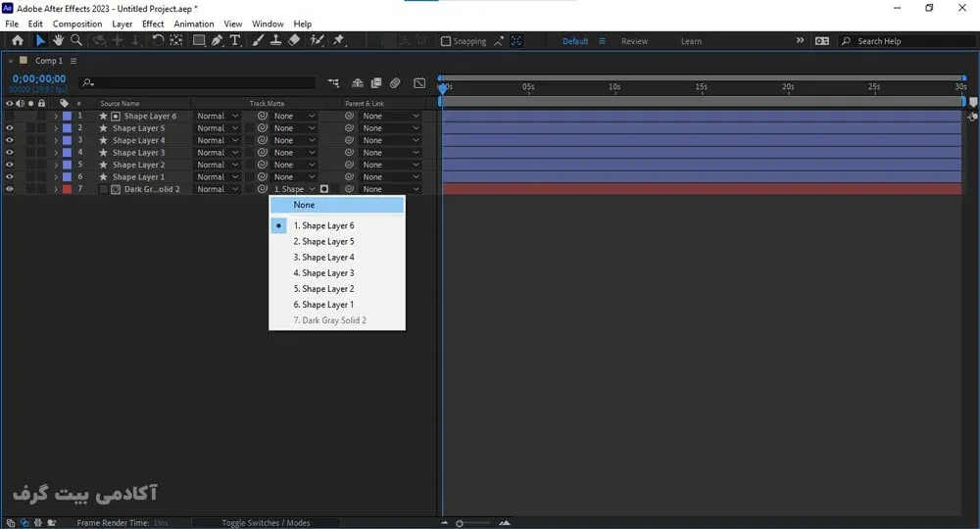This screenshot has height=529, width=980.
Task: Select the Puppet Pin tool
Action: click(x=339, y=40)
